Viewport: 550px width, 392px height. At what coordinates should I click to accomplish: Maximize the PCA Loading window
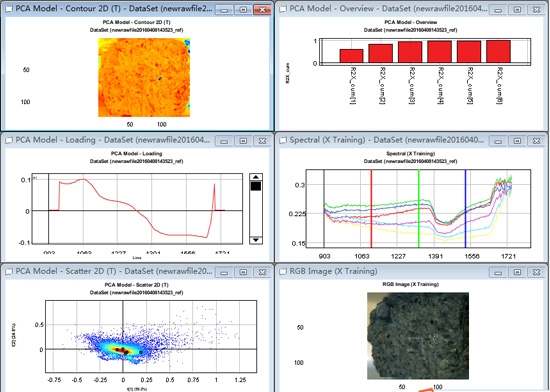tap(243, 141)
